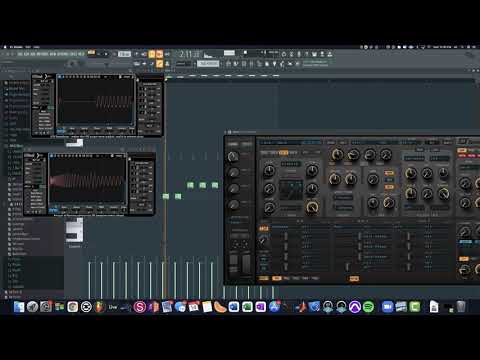Select the orange pencil draw tool
Viewport: 480px width, 360px height.
pos(159,63)
